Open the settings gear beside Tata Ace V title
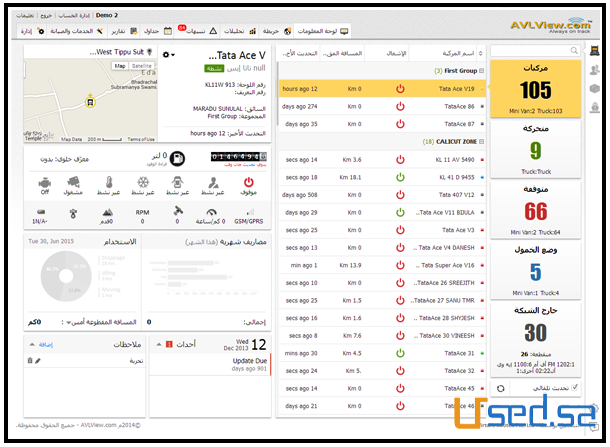Viewport: 610px width, 447px height. [166, 54]
